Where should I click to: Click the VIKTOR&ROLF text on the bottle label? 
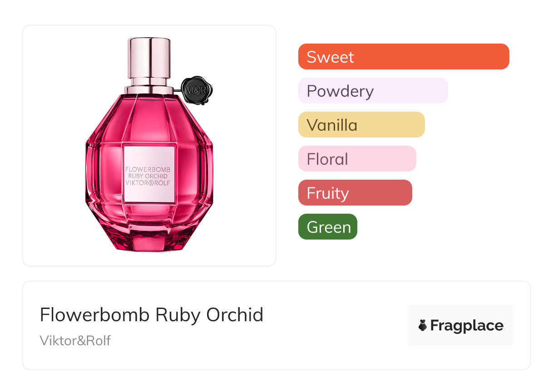[x=149, y=183]
